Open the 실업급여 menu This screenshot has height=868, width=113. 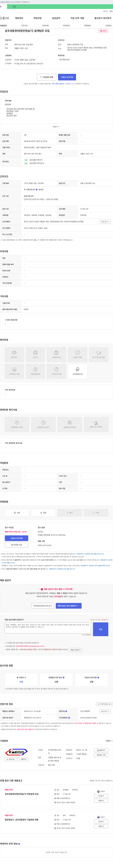tap(56, 18)
